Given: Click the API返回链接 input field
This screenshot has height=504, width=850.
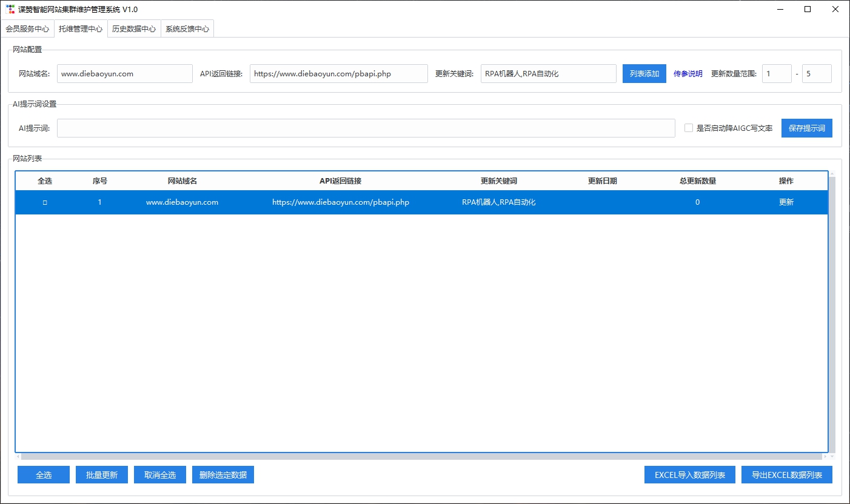Looking at the screenshot, I should (339, 74).
